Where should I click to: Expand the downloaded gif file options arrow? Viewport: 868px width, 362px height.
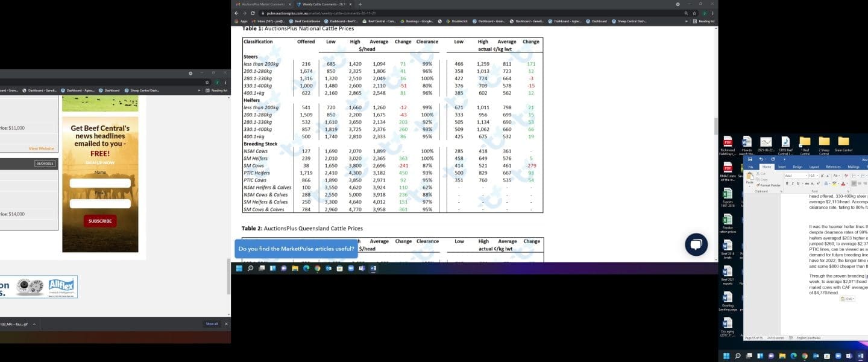pos(34,324)
